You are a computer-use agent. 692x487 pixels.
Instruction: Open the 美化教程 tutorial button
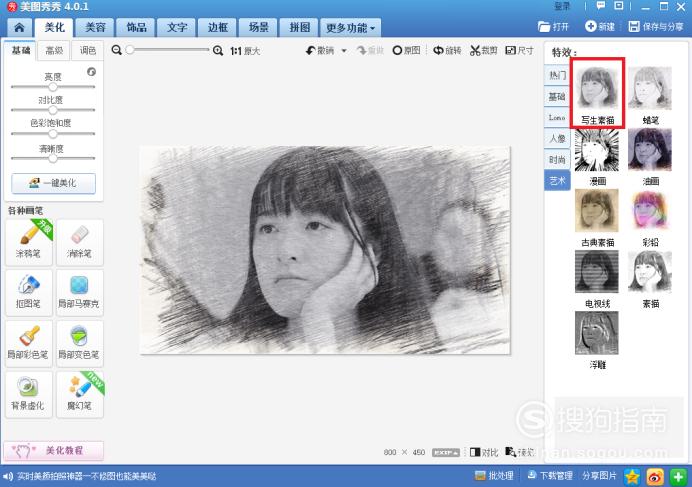(x=53, y=451)
